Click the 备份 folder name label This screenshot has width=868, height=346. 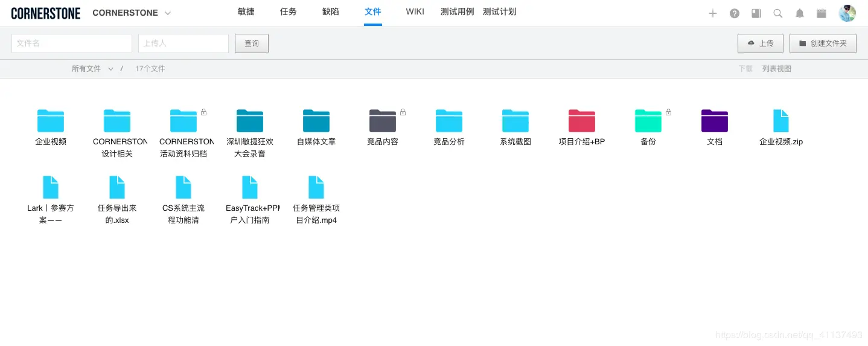[648, 142]
